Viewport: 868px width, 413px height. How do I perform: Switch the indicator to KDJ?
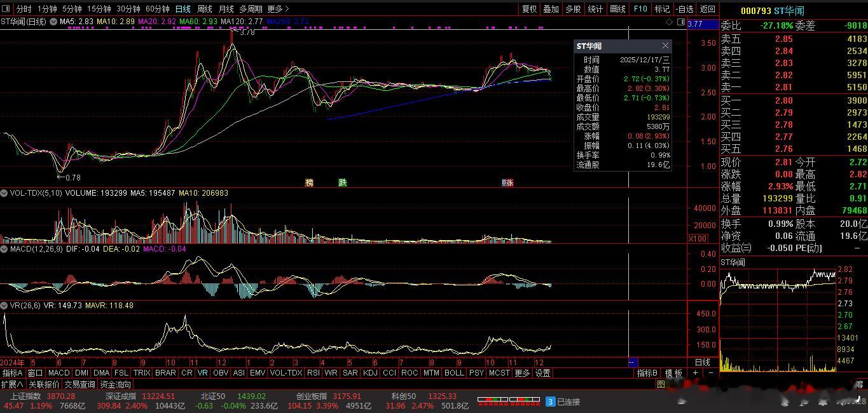pos(369,373)
